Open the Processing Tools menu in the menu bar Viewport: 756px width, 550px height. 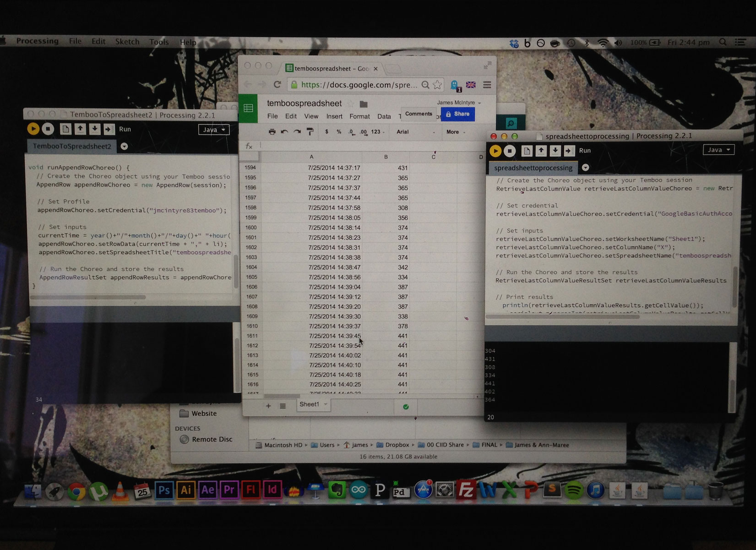click(159, 42)
